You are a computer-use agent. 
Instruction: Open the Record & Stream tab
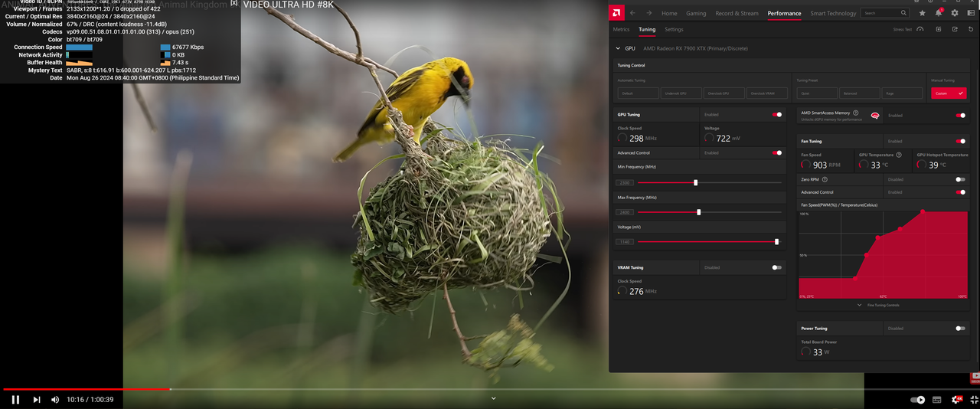coord(737,13)
